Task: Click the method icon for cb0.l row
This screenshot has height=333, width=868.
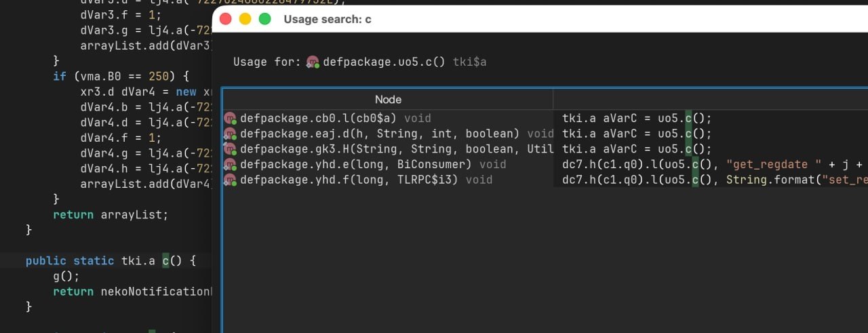Action: click(x=230, y=119)
